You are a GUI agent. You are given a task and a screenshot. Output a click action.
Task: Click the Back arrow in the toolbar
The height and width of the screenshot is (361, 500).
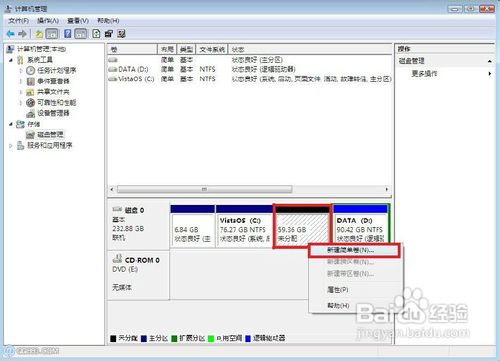coord(11,34)
